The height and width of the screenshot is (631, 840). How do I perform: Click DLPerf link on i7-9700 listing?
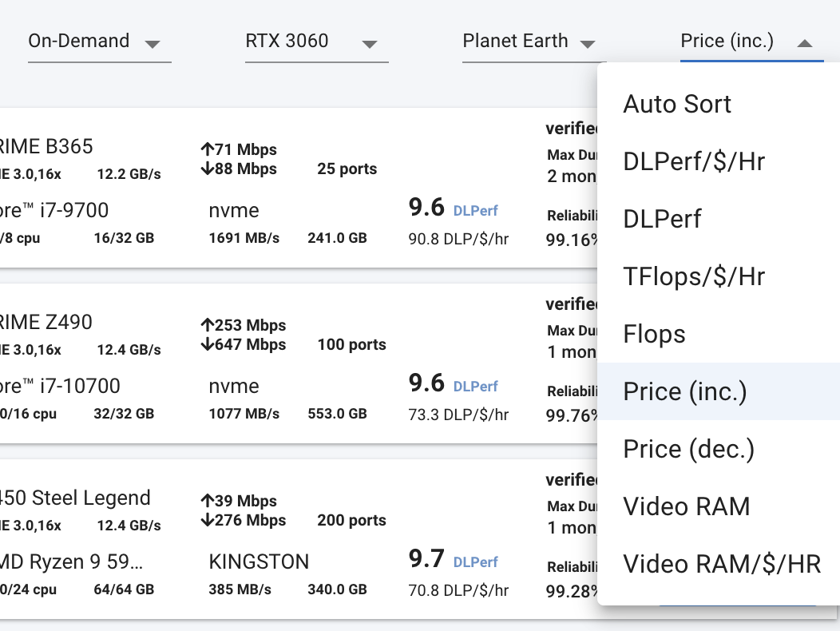pos(475,211)
